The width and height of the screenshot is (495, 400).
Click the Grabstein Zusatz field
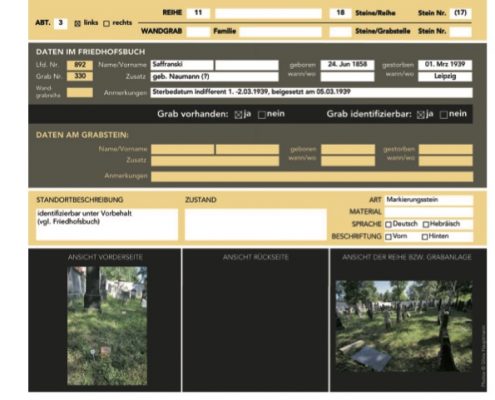coord(215,161)
